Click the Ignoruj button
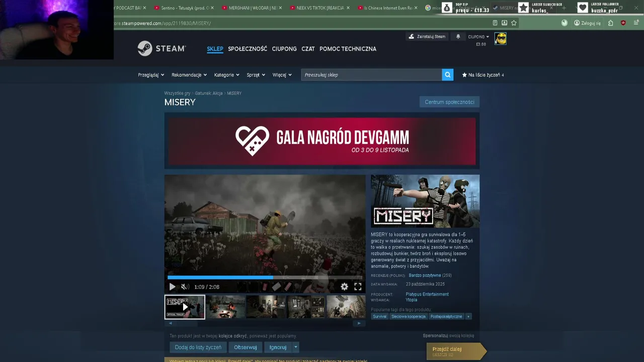The height and width of the screenshot is (362, 644). tap(278, 347)
